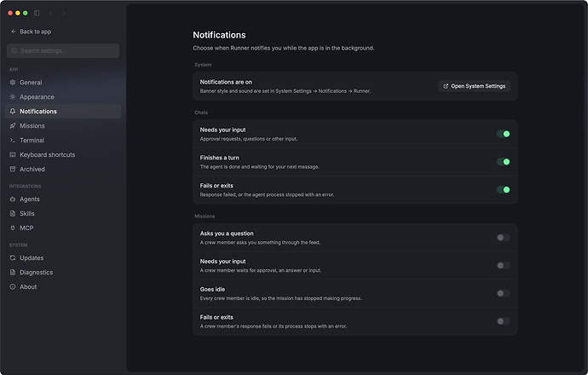Image resolution: width=588 pixels, height=375 pixels.
Task: Click the Agents icon in Integrations
Action: click(13, 199)
